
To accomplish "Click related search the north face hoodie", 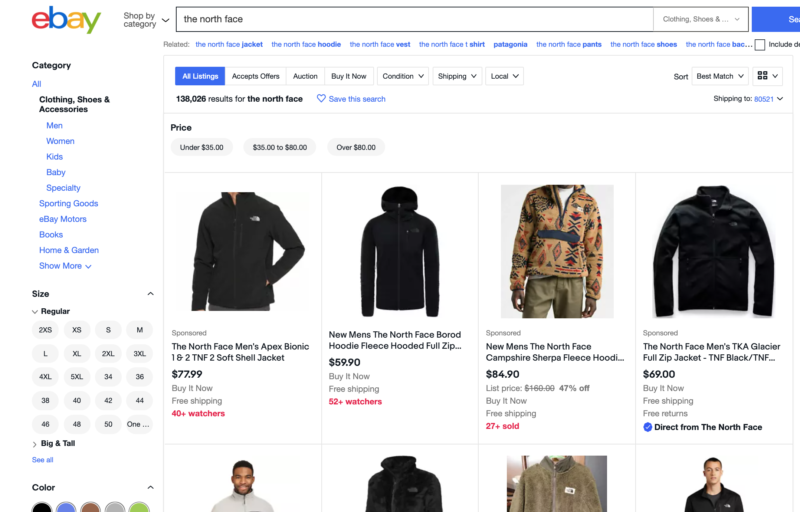I will tap(306, 44).
